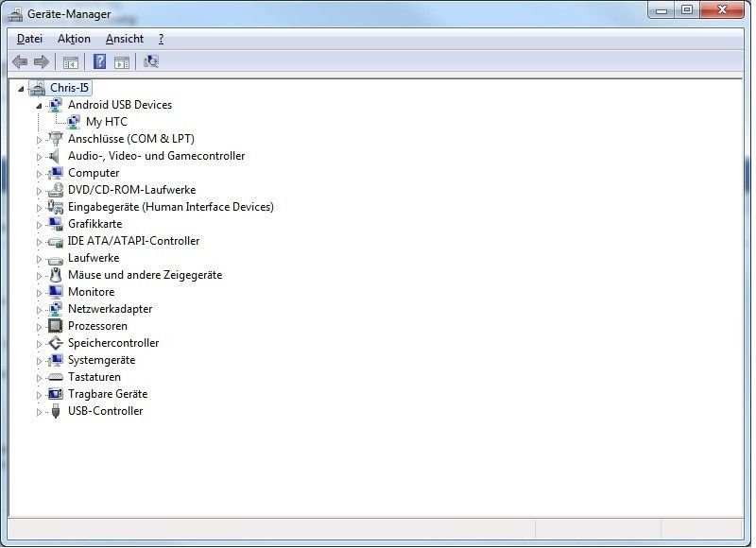
Task: Click the Mäuse und andere Zeigegeräte mouse icon
Action: click(x=56, y=275)
